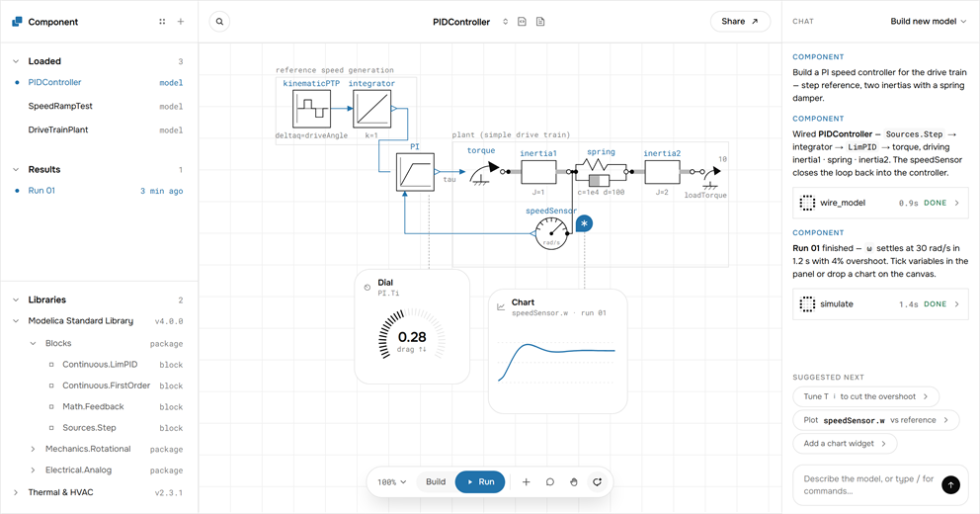Collapse the Libraries section
Viewport: 980px width, 514px height.
pos(16,300)
